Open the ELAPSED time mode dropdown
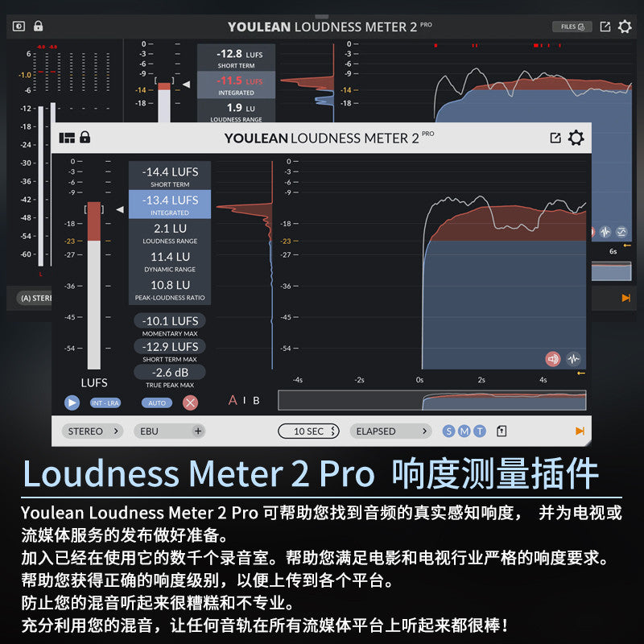 [x=390, y=431]
